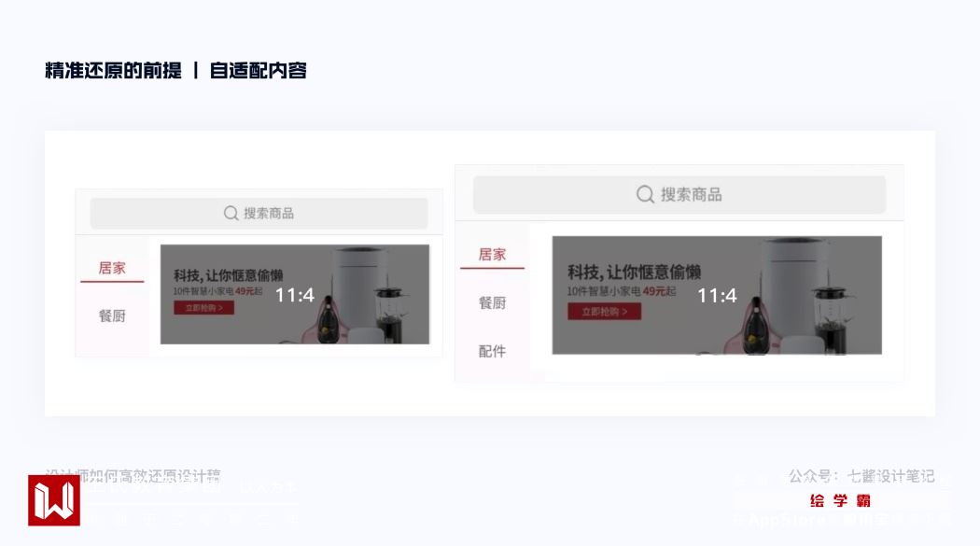This screenshot has width=980, height=546.
Task: Click the red 绘学霸 watermark text
Action: [840, 500]
